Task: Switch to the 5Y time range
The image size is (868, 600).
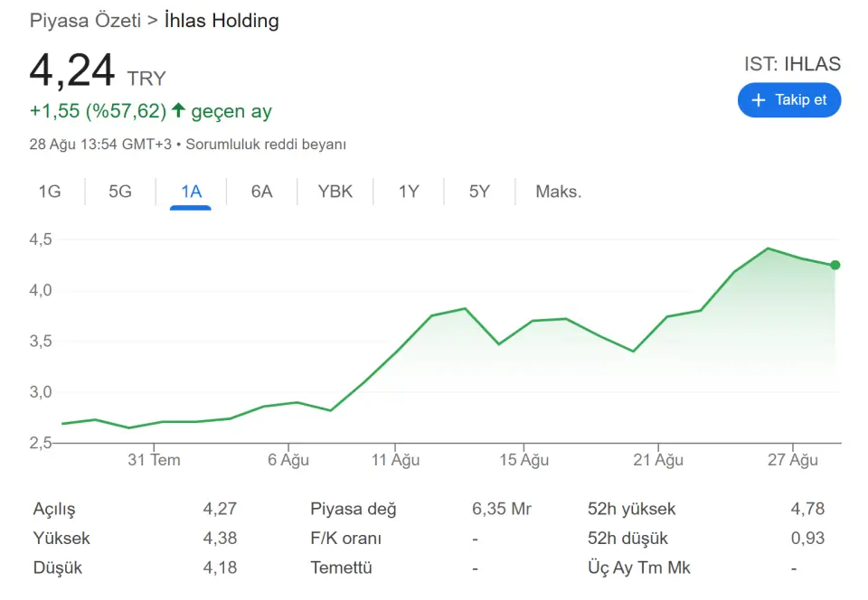Action: 479,192
